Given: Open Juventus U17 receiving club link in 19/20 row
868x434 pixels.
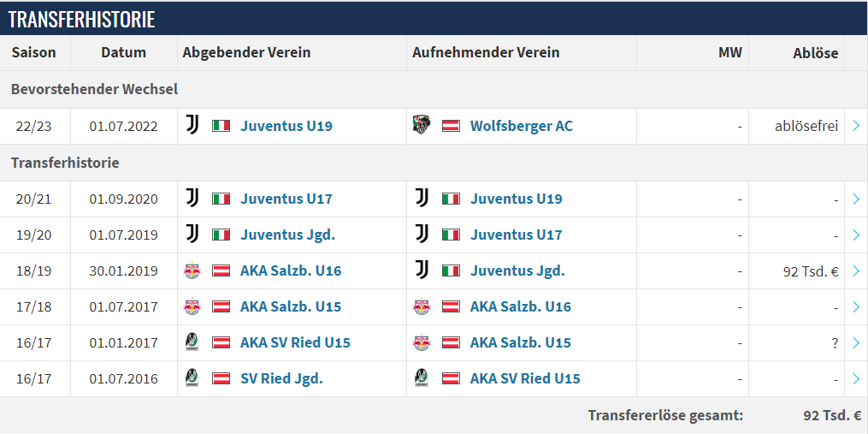Looking at the screenshot, I should click(x=516, y=235).
